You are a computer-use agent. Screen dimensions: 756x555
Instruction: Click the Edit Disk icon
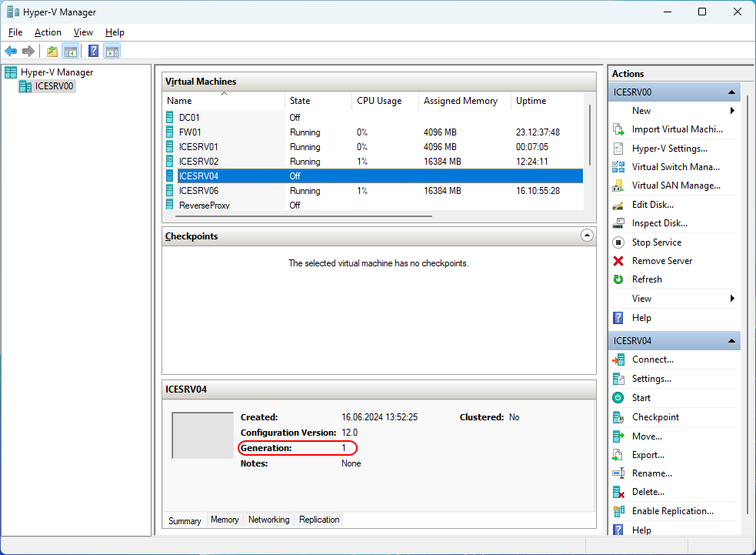click(x=618, y=205)
